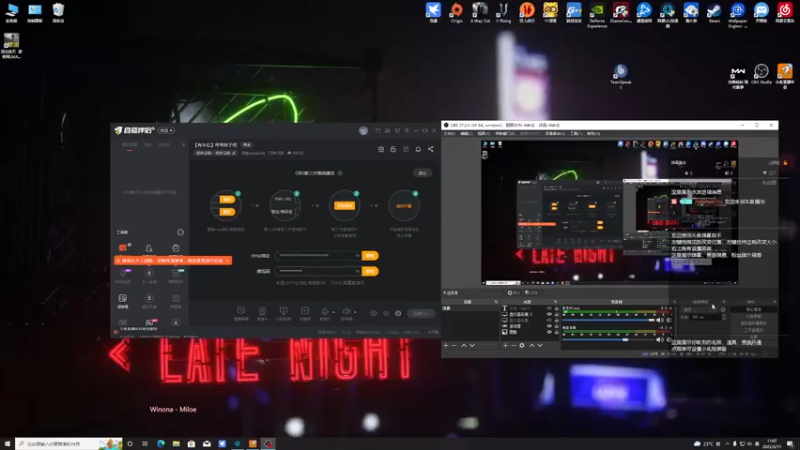Toggle lock on last image source in OBS
This screenshot has height=450, width=800.
point(556,332)
